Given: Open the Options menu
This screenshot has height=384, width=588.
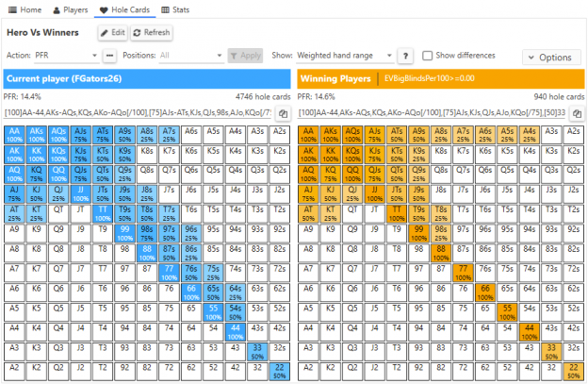Looking at the screenshot, I should (552, 58).
